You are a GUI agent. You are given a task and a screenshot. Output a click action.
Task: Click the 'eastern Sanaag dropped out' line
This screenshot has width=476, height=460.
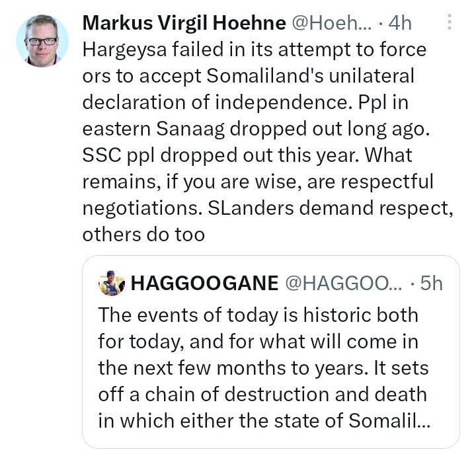point(256,129)
